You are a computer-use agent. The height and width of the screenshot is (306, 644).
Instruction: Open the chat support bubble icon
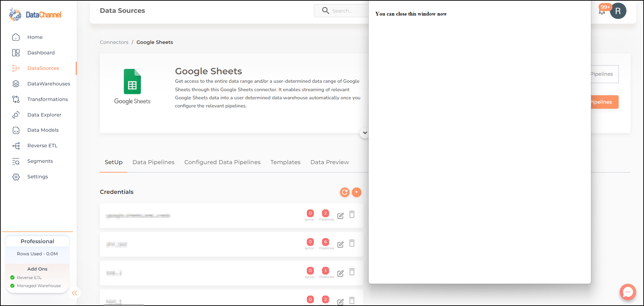click(x=628, y=292)
